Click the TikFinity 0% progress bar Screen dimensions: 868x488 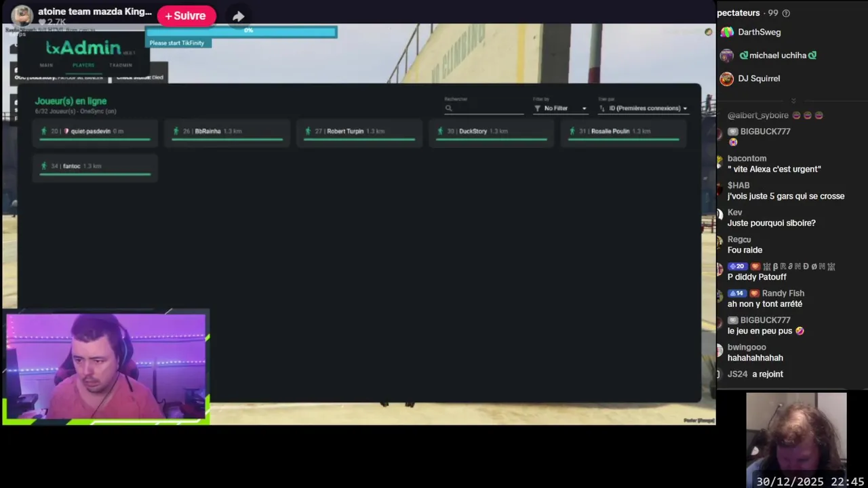click(x=241, y=31)
